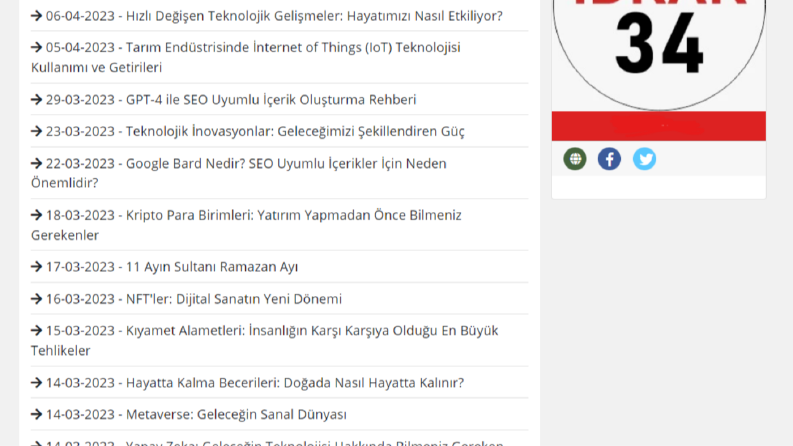793x446 pixels.
Task: Click arrow icon beside 05-04-2023 entry
Action: (36, 47)
